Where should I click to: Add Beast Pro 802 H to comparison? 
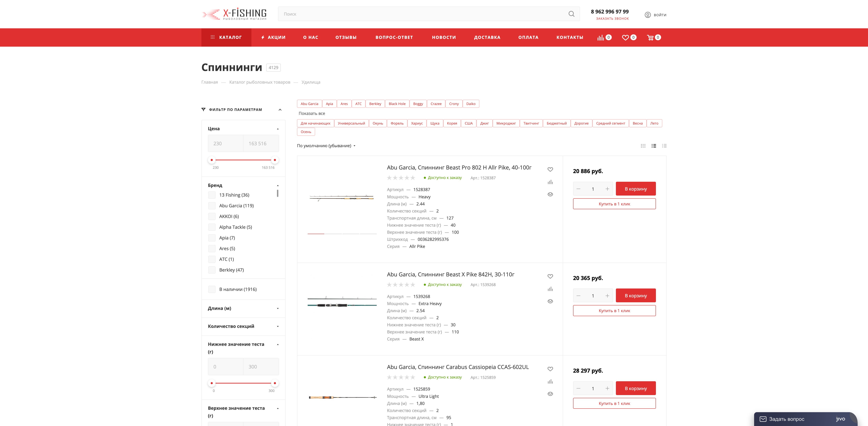coord(550,182)
